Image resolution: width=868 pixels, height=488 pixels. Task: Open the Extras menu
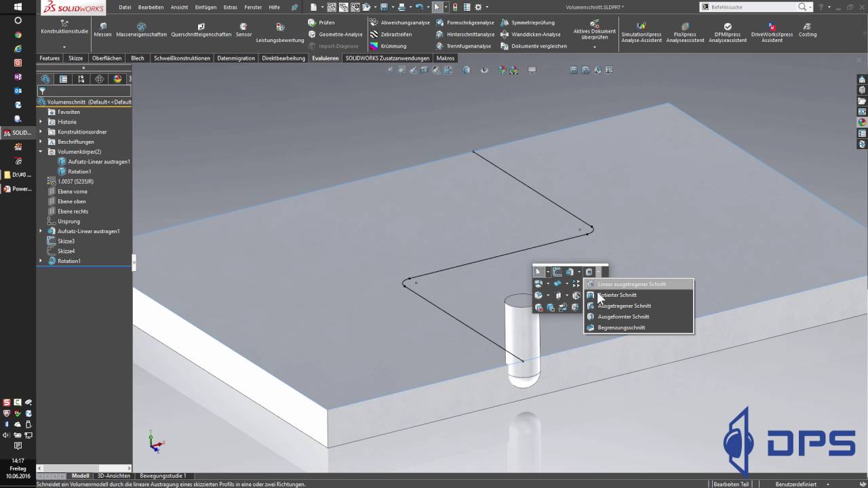[231, 7]
